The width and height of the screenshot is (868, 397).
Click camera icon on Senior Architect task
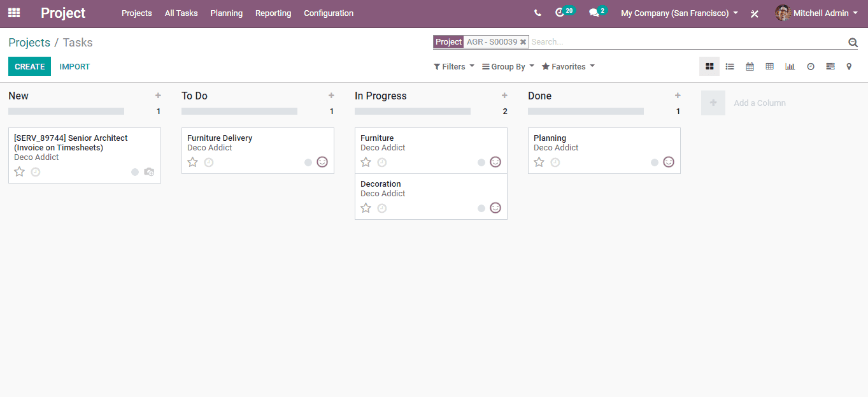pyautogui.click(x=149, y=172)
